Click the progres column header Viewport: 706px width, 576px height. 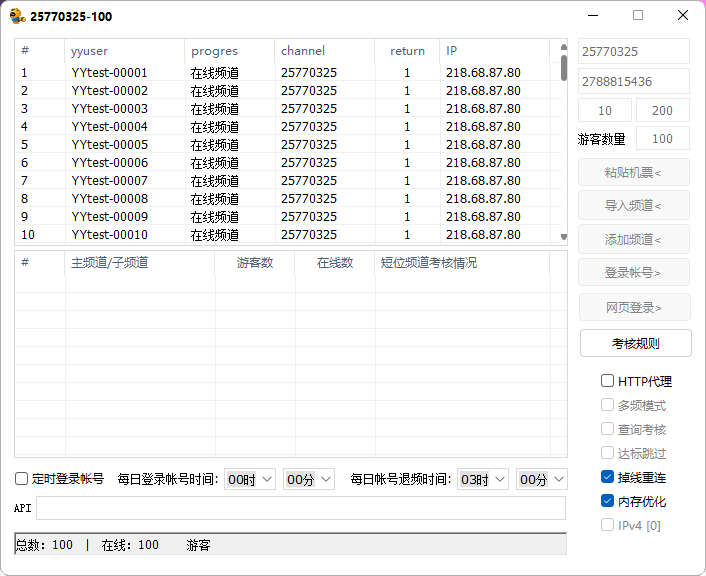[x=229, y=51]
